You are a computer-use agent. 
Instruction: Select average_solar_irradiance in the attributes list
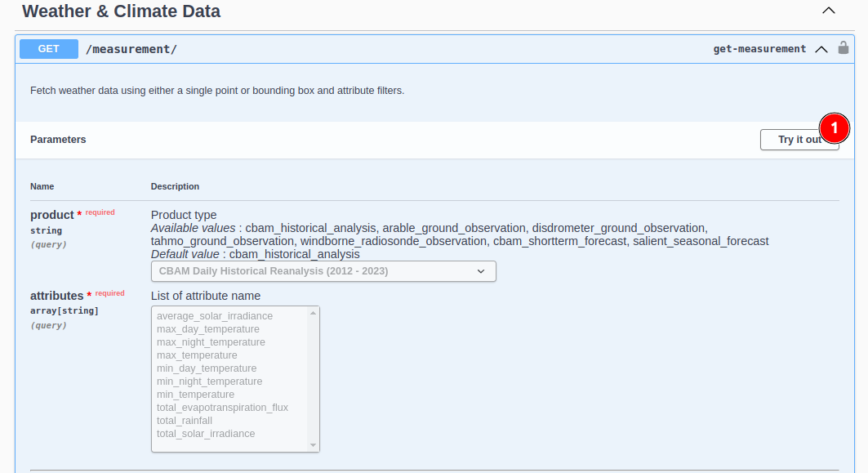click(x=215, y=316)
